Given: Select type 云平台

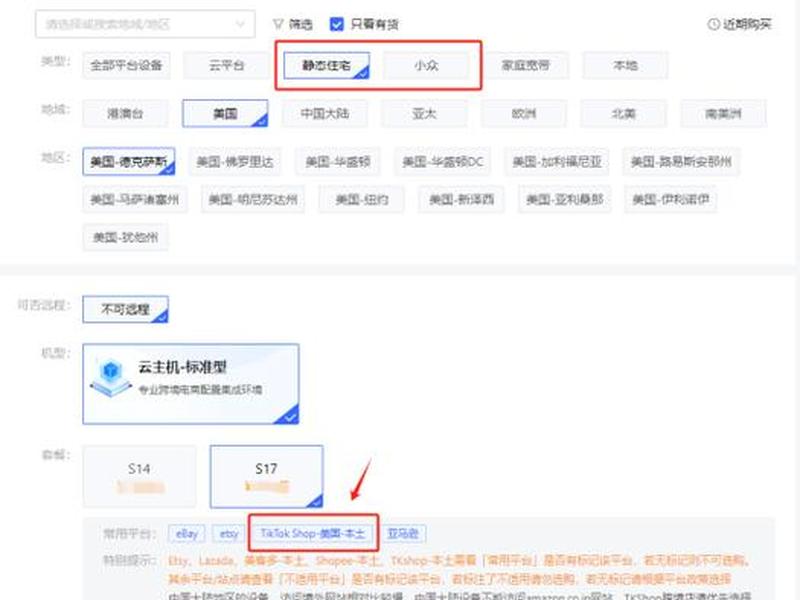Looking at the screenshot, I should (x=227, y=65).
